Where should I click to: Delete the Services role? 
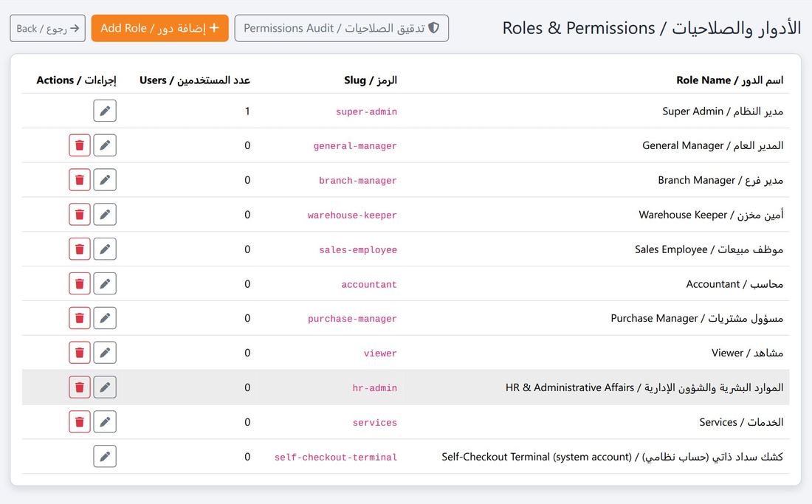(80, 422)
